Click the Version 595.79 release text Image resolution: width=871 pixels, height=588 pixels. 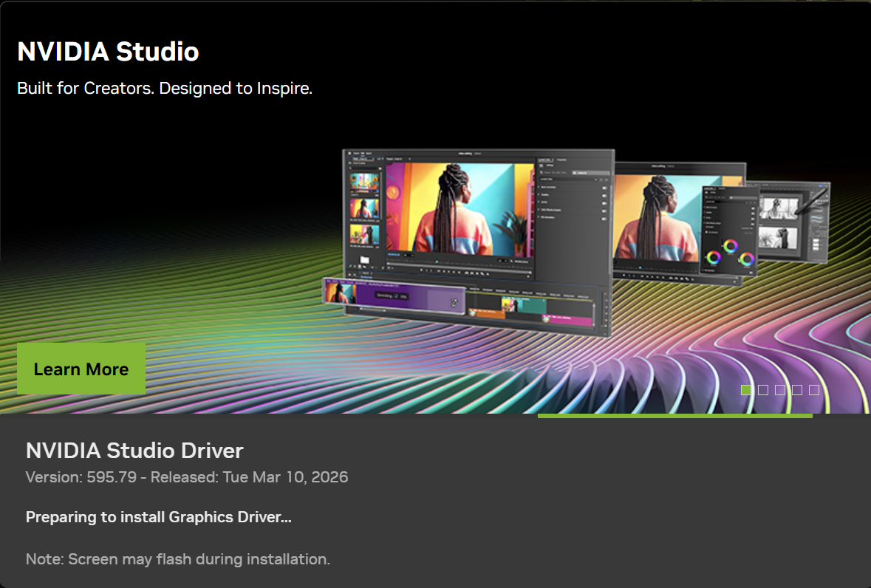pyautogui.click(x=187, y=477)
